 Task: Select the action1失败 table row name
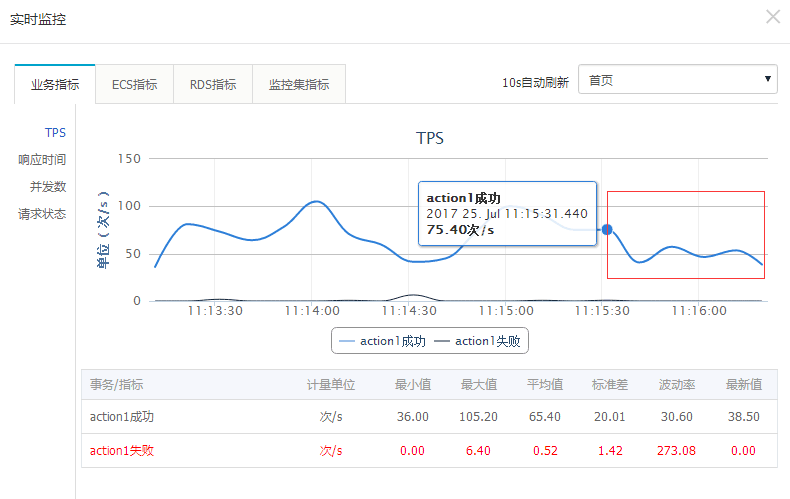click(121, 451)
